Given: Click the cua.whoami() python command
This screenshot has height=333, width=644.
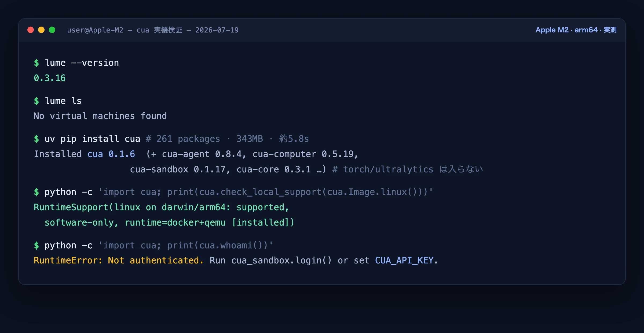Looking at the screenshot, I should [x=153, y=245].
